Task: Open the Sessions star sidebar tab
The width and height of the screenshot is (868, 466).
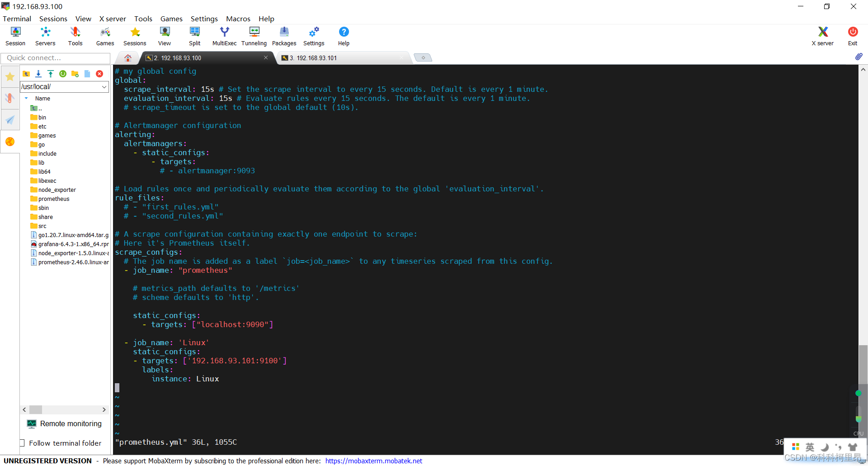Action: pos(10,76)
